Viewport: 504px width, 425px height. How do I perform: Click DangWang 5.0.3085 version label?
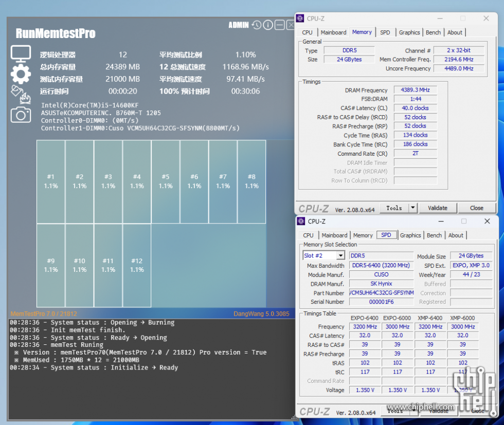pos(261,314)
